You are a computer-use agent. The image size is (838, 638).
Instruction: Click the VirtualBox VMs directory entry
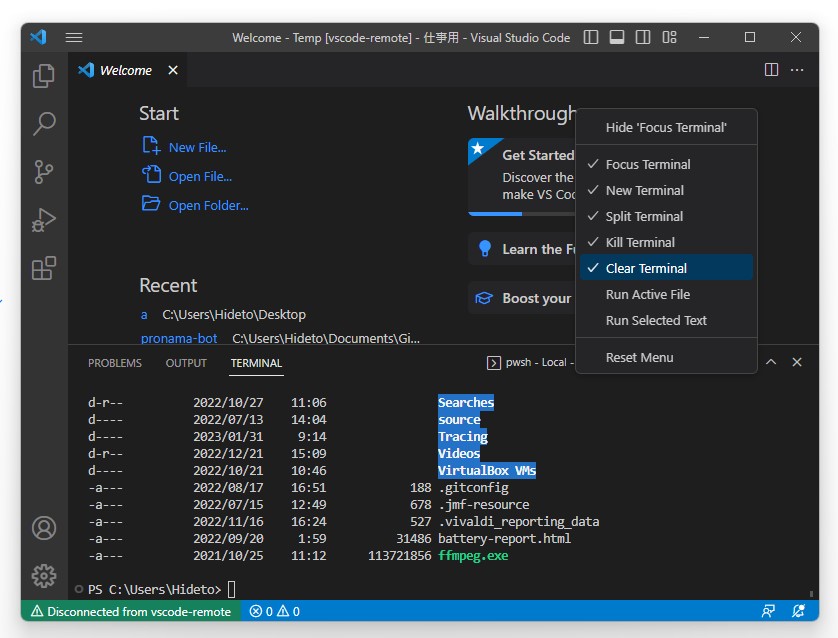tap(486, 471)
